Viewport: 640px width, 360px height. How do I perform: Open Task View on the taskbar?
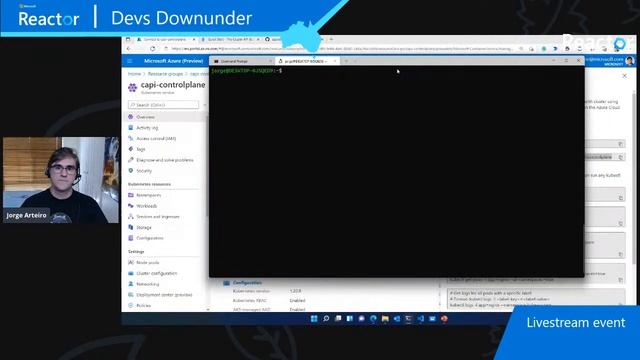click(338, 319)
